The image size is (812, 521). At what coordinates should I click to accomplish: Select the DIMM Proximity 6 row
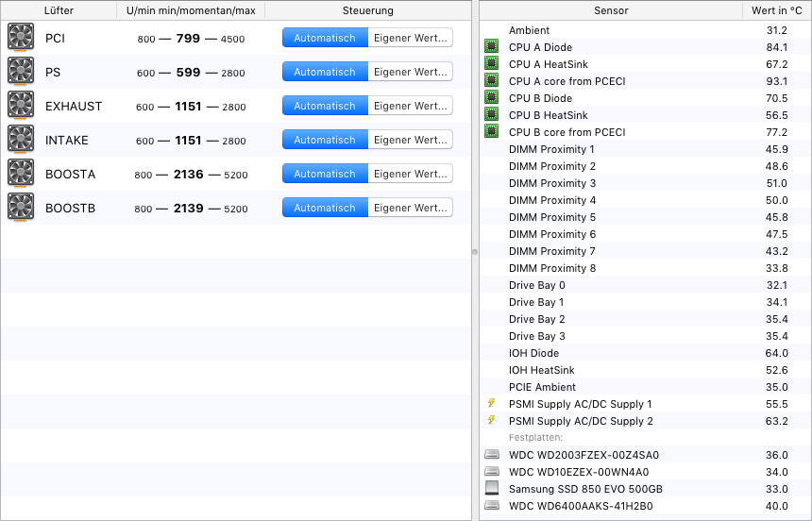[x=646, y=234]
